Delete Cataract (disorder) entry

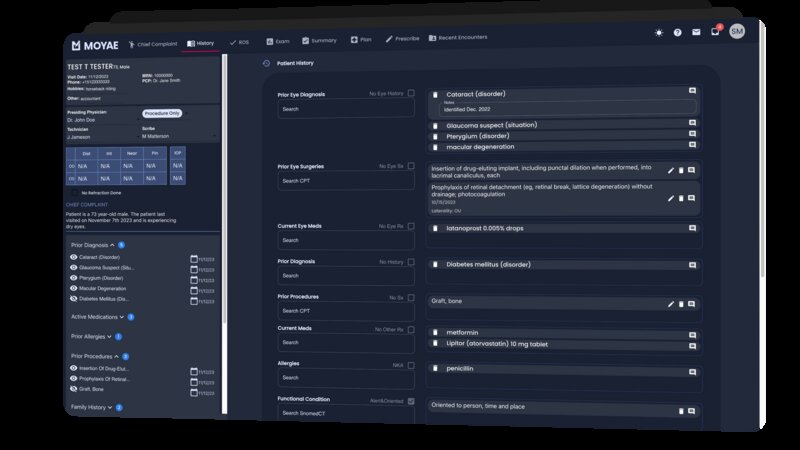(435, 94)
